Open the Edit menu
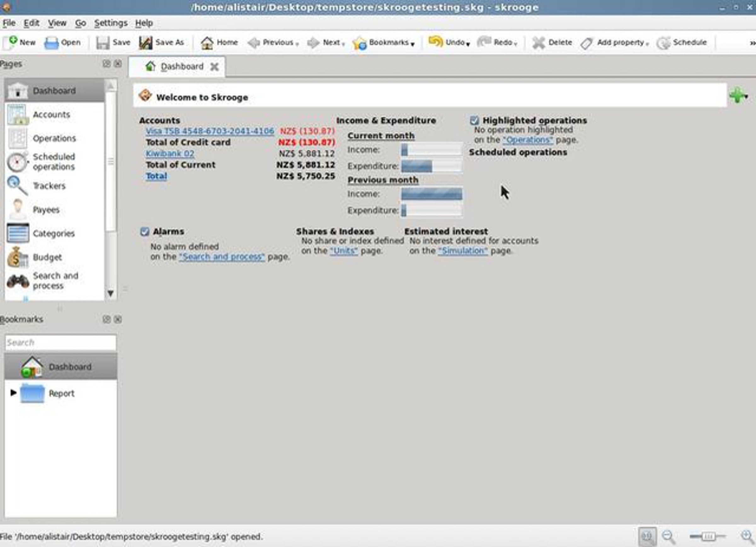This screenshot has height=547, width=756. point(31,23)
